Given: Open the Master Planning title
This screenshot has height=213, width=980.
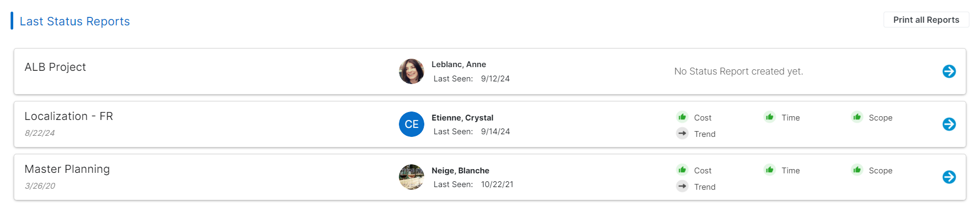Looking at the screenshot, I should 67,169.
